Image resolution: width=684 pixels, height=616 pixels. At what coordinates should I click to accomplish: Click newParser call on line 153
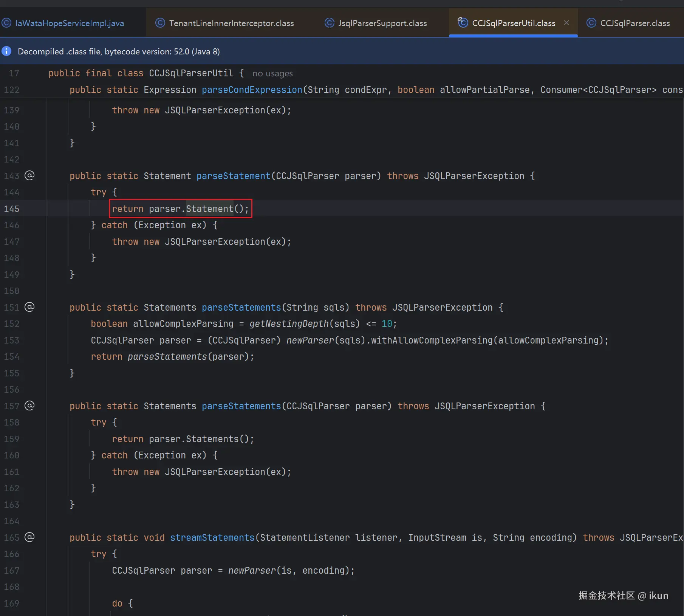click(310, 340)
